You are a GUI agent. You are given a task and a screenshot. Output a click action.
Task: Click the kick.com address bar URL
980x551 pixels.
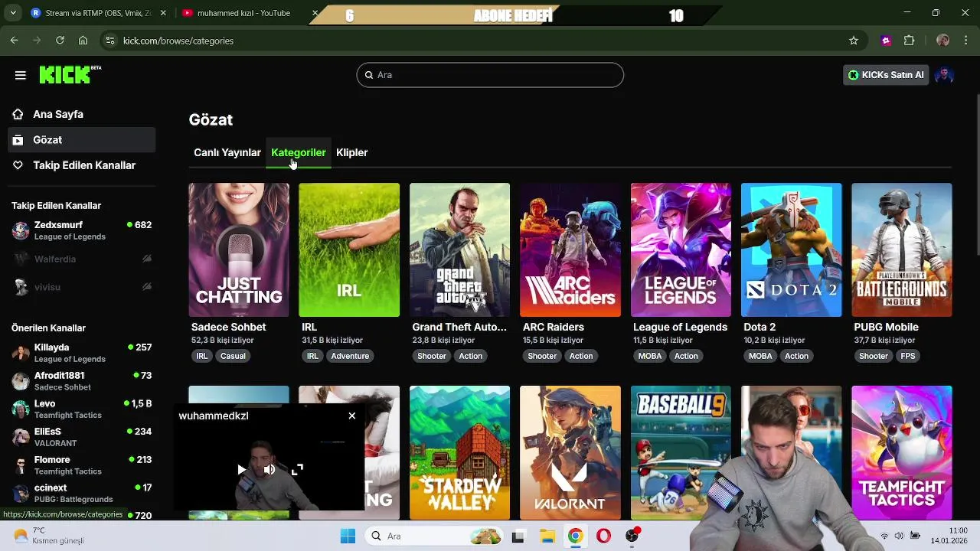[178, 41]
